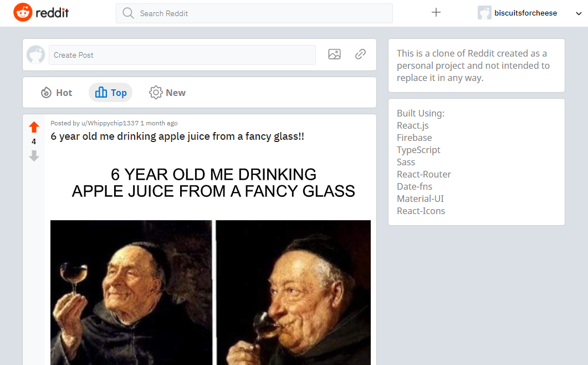Viewport: 588px width, 365px height.
Task: Click the Reddit logo icon
Action: (23, 12)
